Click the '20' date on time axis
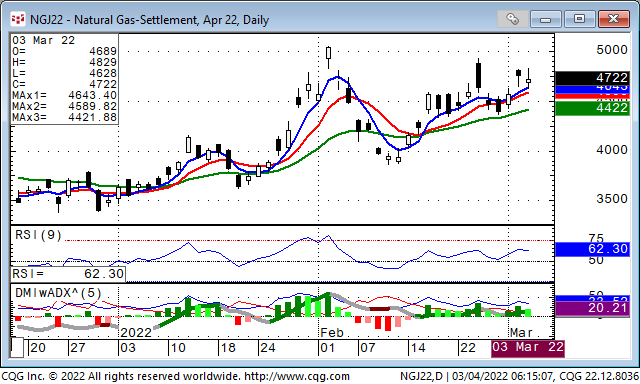640x384 pixels. pos(38,348)
